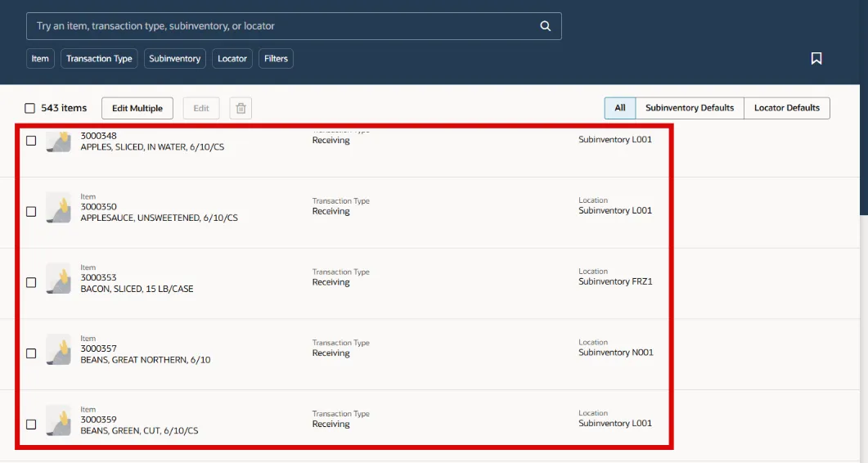The image size is (868, 463).
Task: Check the box for item 3000350
Action: (31, 211)
